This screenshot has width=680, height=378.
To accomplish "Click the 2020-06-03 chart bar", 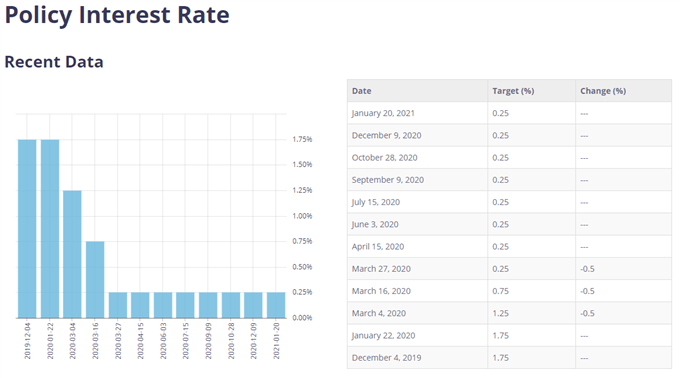I will (163, 305).
